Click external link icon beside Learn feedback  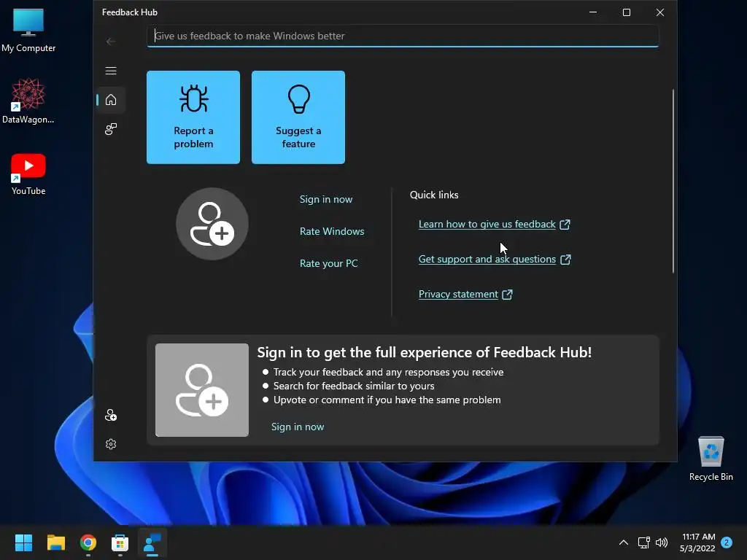[565, 225]
